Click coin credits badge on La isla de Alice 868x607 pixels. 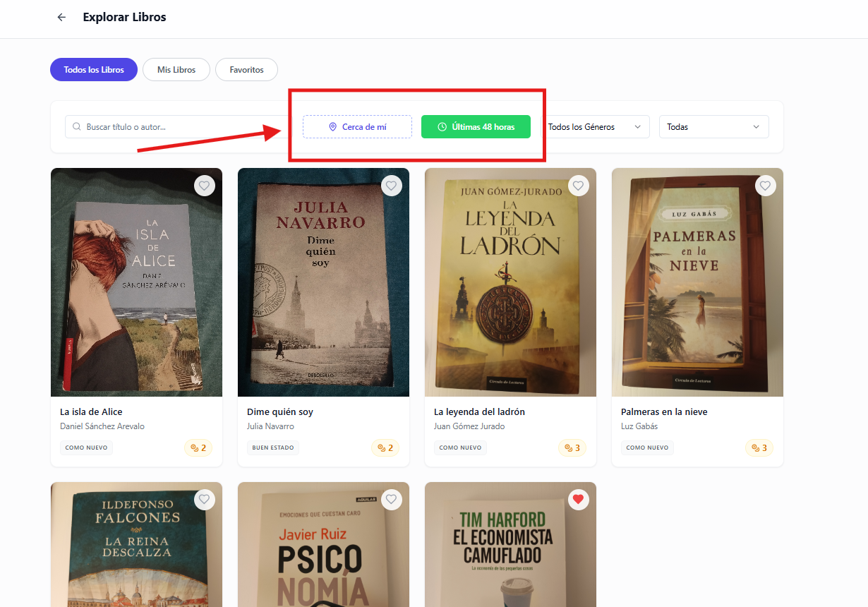pyautogui.click(x=198, y=448)
